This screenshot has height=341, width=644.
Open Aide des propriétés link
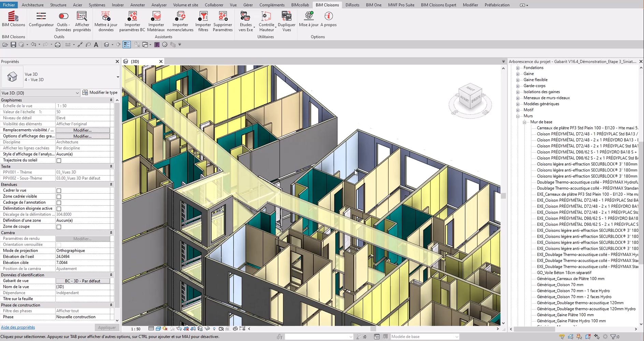(18, 327)
